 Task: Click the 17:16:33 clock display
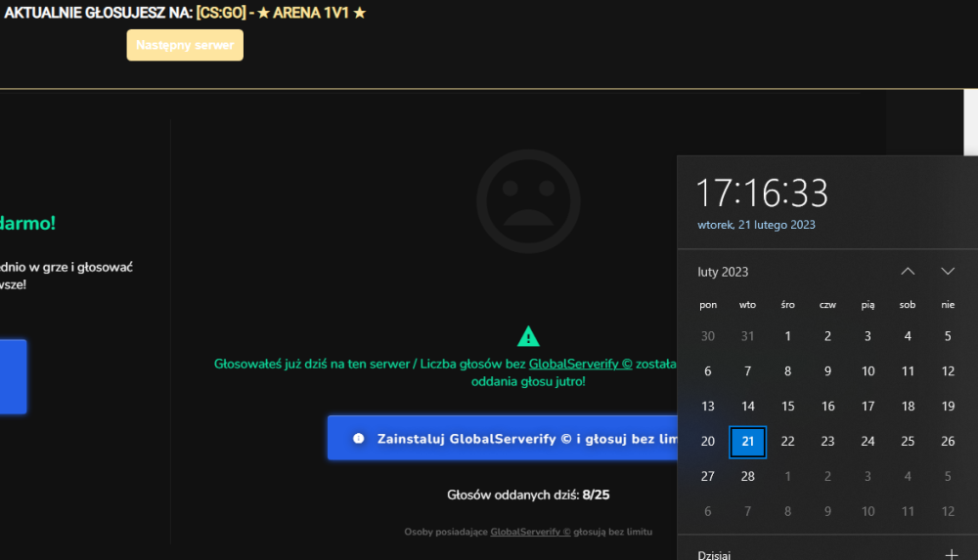(762, 193)
